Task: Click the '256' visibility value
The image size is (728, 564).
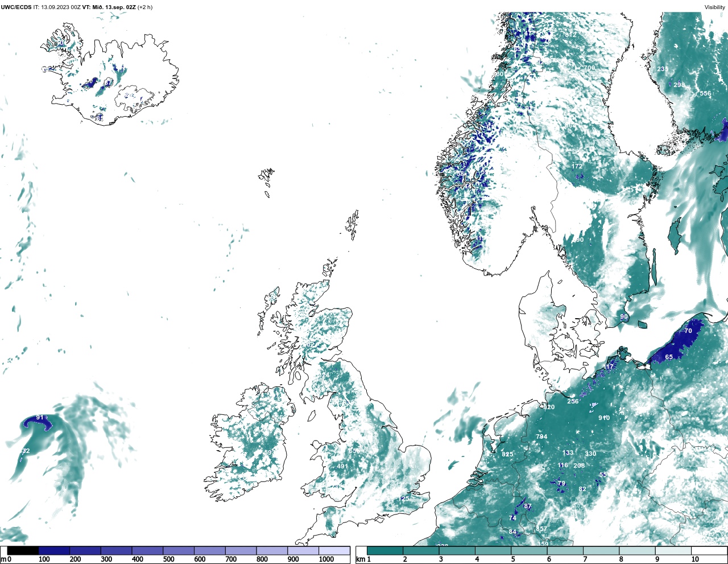Action: [573, 401]
